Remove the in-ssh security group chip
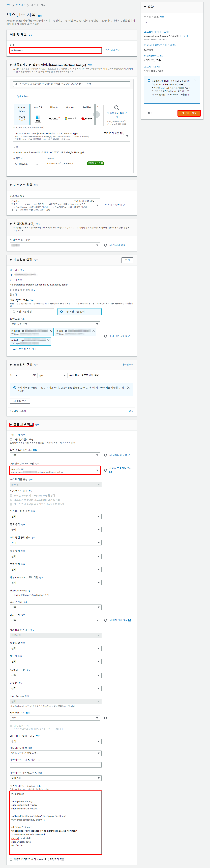 tap(94, 331)
